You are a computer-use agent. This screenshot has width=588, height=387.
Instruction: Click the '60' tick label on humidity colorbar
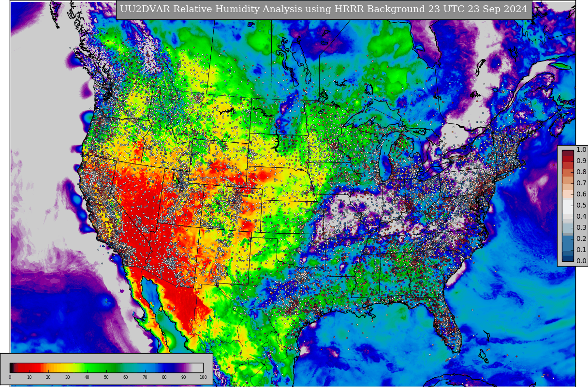[126, 377]
